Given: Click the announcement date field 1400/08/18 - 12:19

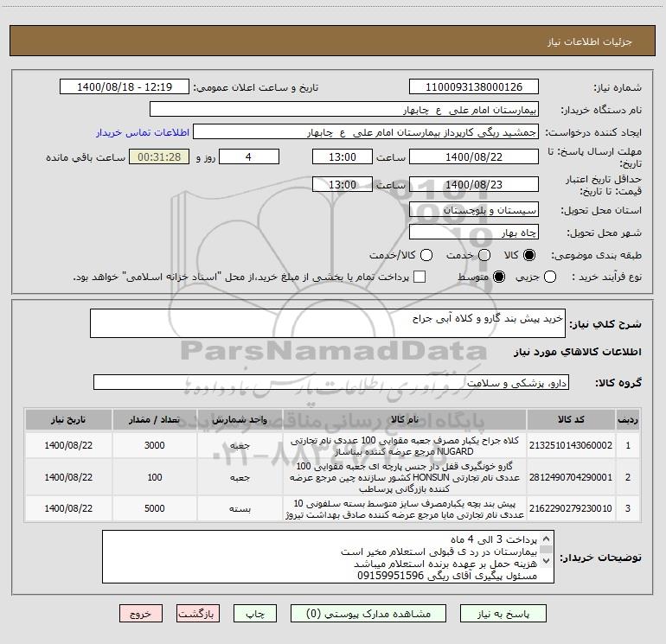Looking at the screenshot, I should click(125, 87).
